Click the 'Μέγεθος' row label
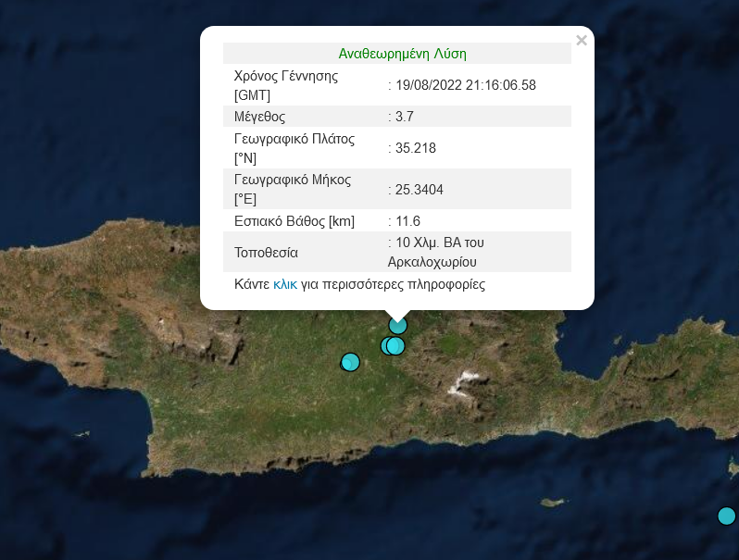739x560 pixels. tap(259, 117)
